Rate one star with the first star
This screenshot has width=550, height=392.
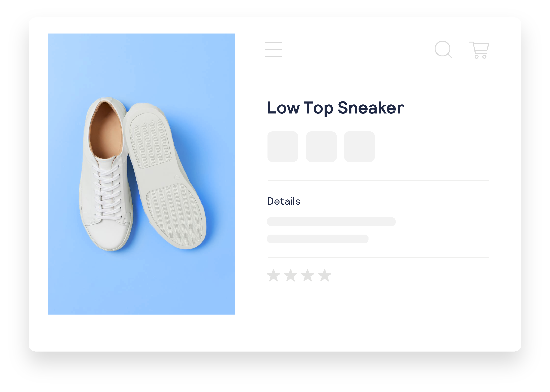click(x=273, y=276)
